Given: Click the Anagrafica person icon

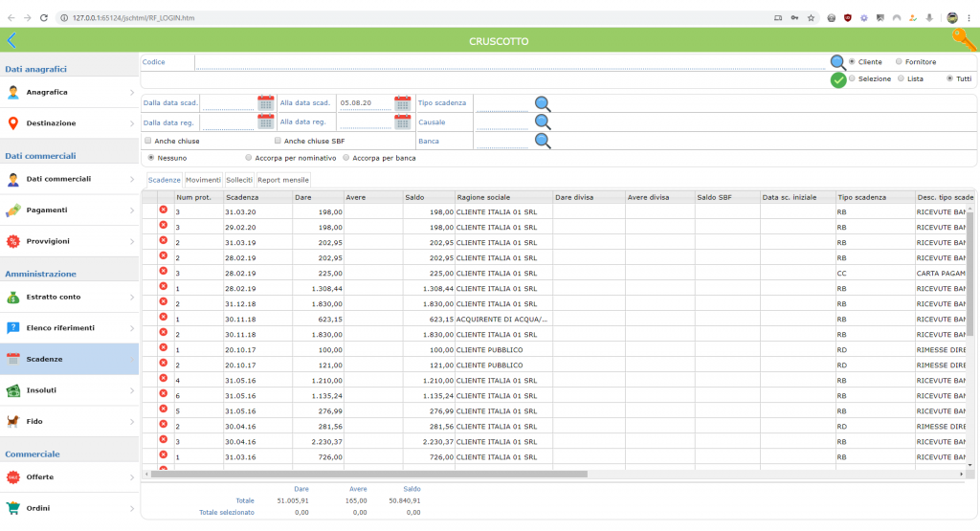Looking at the screenshot, I should point(13,93).
